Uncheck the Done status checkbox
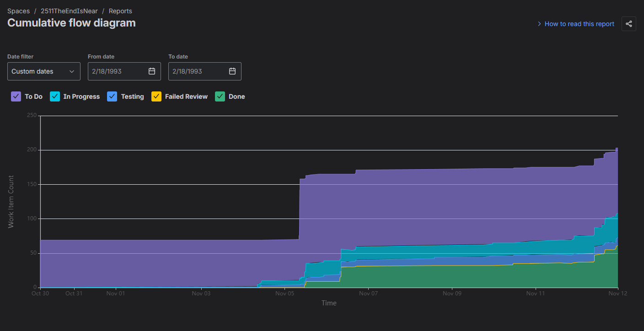644x331 pixels. [x=220, y=96]
